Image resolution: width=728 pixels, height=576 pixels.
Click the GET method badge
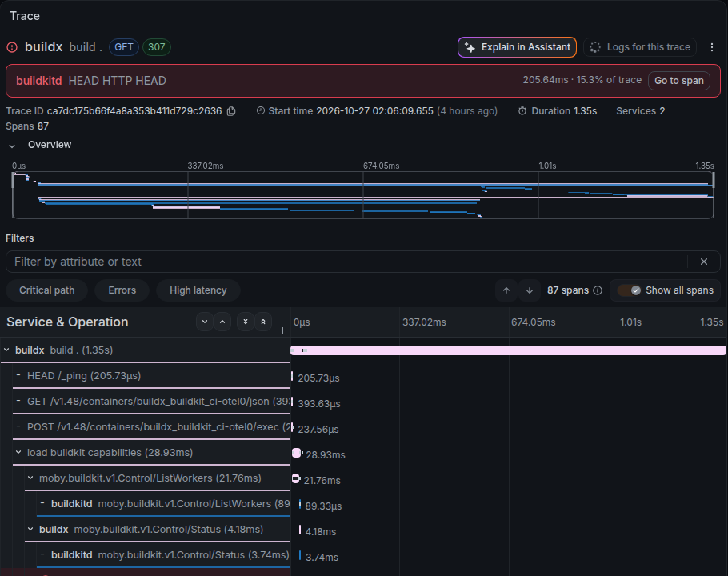[123, 47]
